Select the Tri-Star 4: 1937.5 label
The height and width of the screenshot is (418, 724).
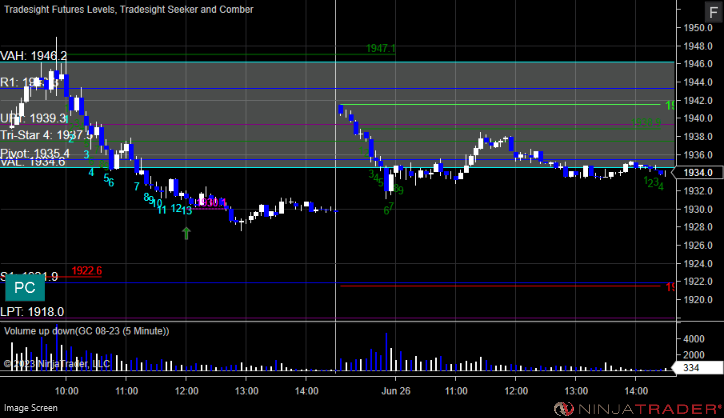pyautogui.click(x=46, y=135)
